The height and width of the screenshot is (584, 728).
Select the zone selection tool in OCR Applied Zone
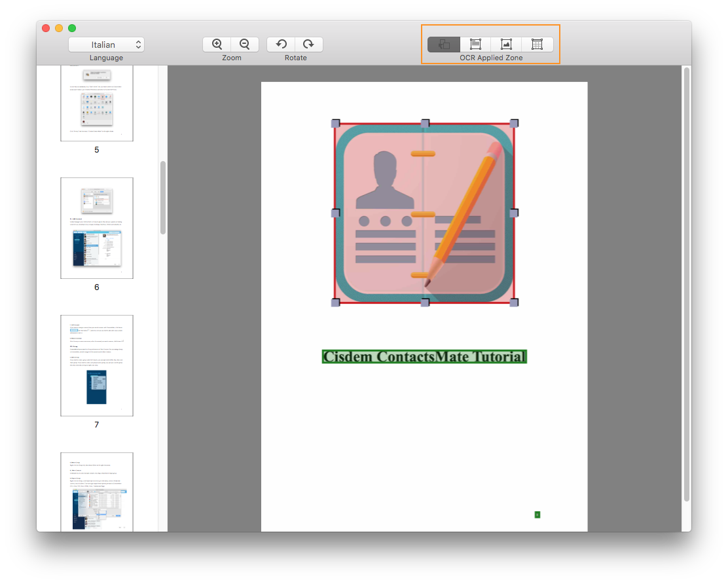coord(444,45)
